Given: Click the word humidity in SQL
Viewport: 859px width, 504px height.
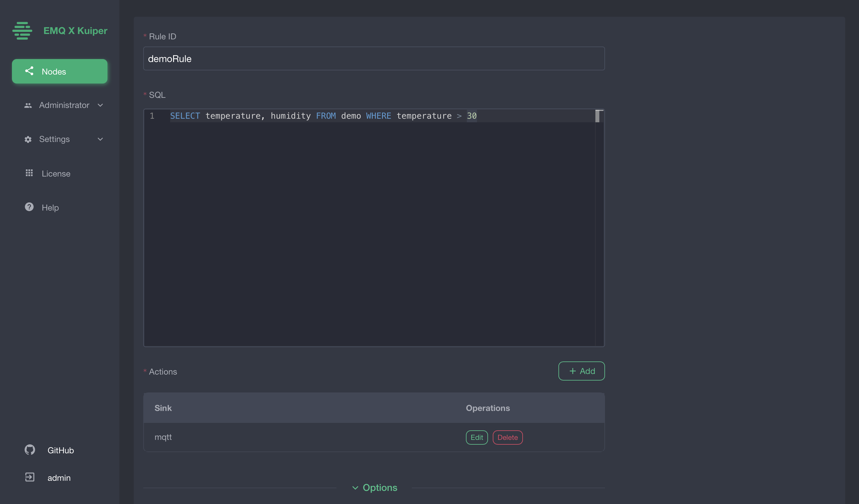Looking at the screenshot, I should 291,116.
